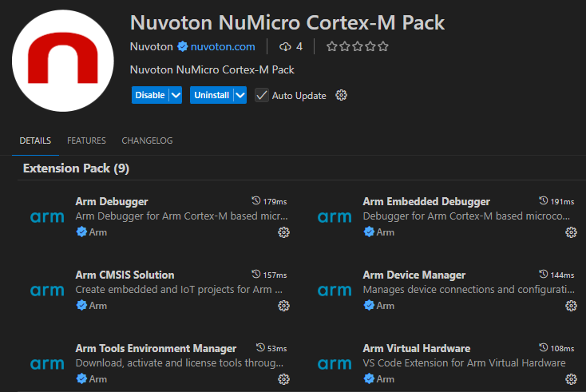Screen dimensions: 586x392
Task: Open the nuvoton.com link
Action: 223,47
